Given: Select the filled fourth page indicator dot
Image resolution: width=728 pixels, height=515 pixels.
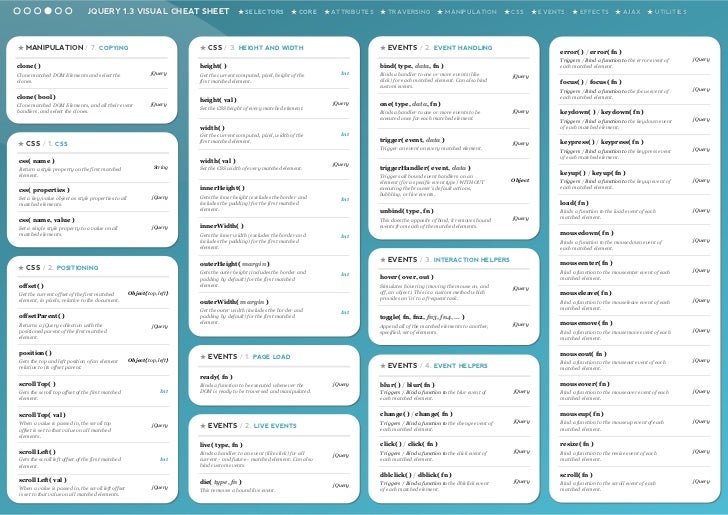Looking at the screenshot, I should click(48, 11).
